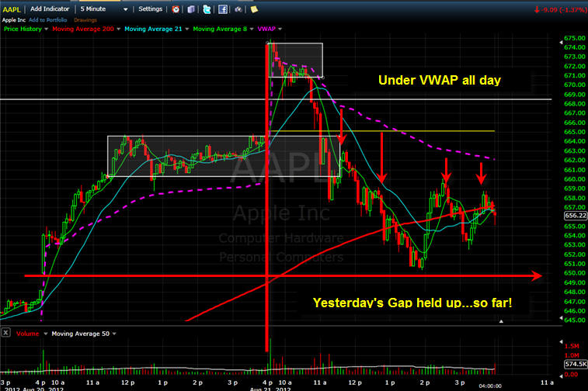Open the Drawings link

[x=85, y=20]
